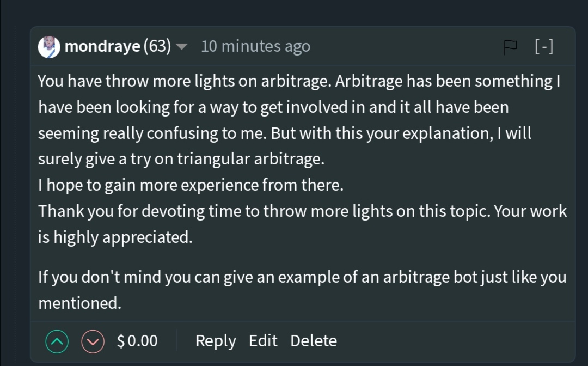Screen dimensions: 588x366
Task: Click the paragraph starting "If you don't mind"
Action: click(302, 277)
